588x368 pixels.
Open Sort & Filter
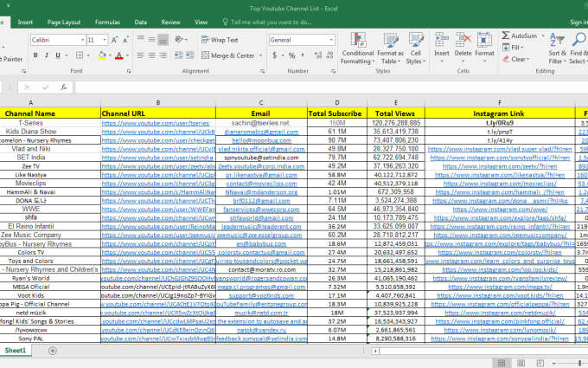point(557,48)
